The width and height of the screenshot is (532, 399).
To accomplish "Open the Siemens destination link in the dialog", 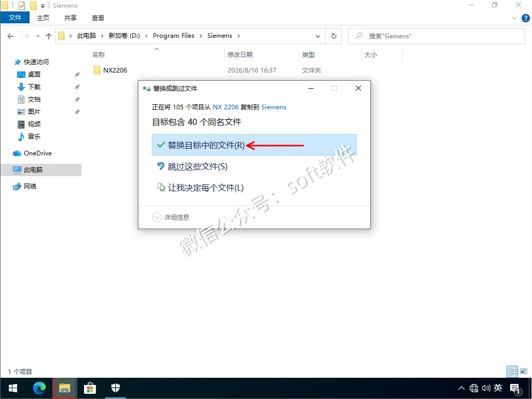I will coord(274,107).
